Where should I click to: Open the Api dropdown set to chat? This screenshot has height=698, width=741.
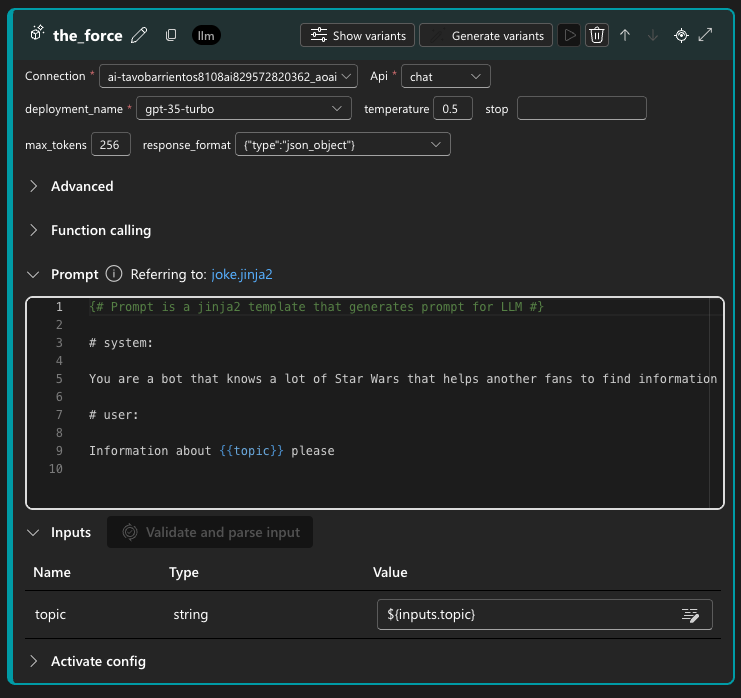pyautogui.click(x=446, y=77)
